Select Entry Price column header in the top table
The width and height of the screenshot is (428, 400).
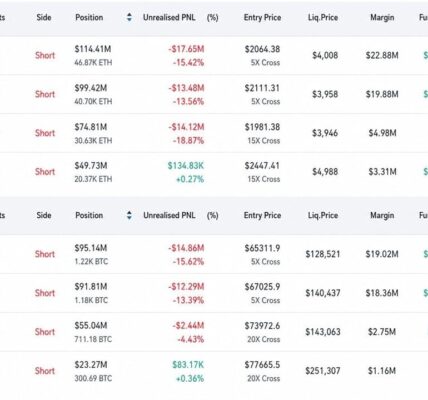point(262,17)
